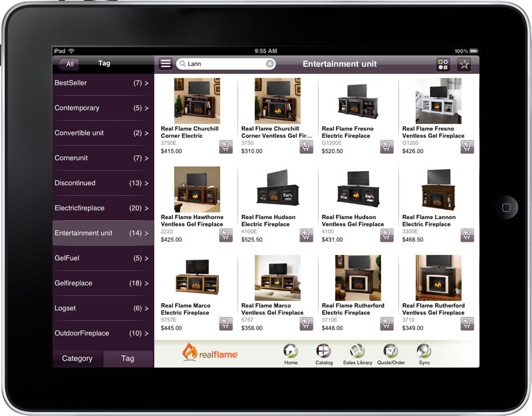Image resolution: width=532 pixels, height=416 pixels.
Task: Clear the search field text
Action: point(270,64)
